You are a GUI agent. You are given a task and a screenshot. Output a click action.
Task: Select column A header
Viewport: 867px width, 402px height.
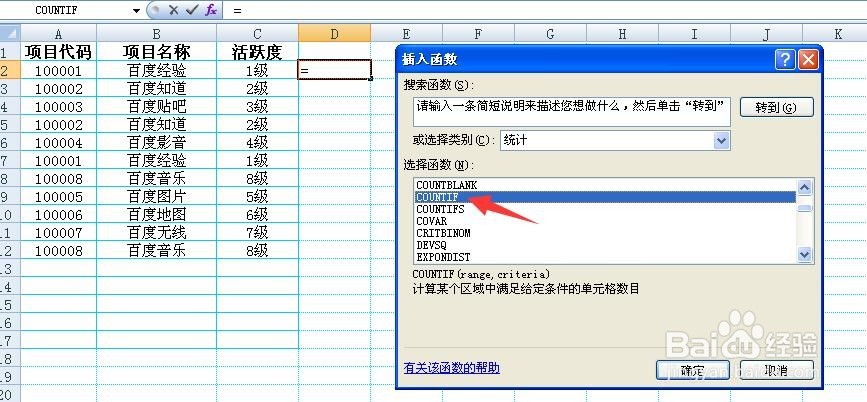[59, 34]
